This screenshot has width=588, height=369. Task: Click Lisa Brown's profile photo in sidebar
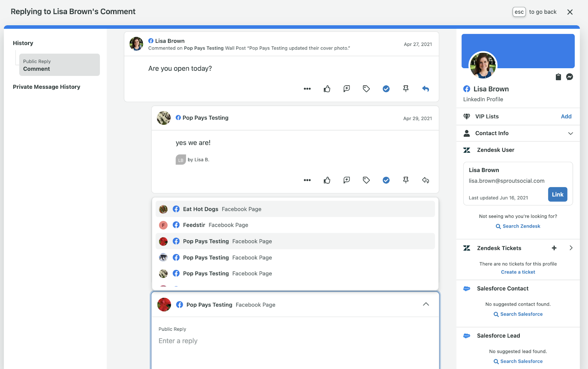click(483, 65)
